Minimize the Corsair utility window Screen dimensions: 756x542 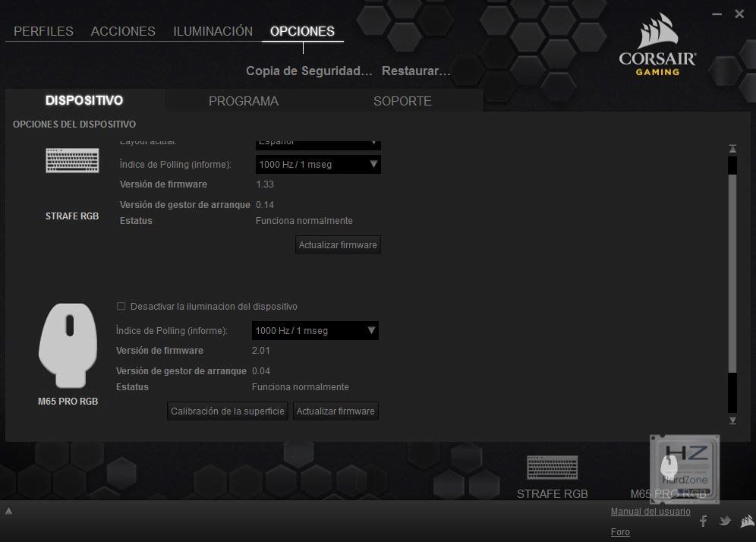(x=717, y=14)
